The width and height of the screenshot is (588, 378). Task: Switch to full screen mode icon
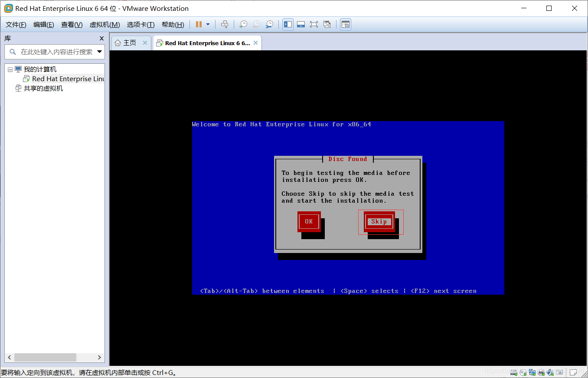(x=314, y=24)
